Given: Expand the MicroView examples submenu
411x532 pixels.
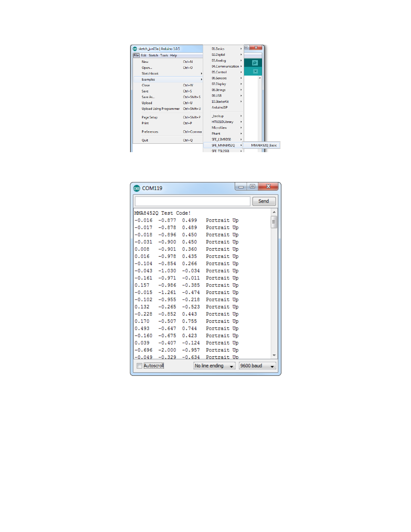Looking at the screenshot, I should coord(223,128).
